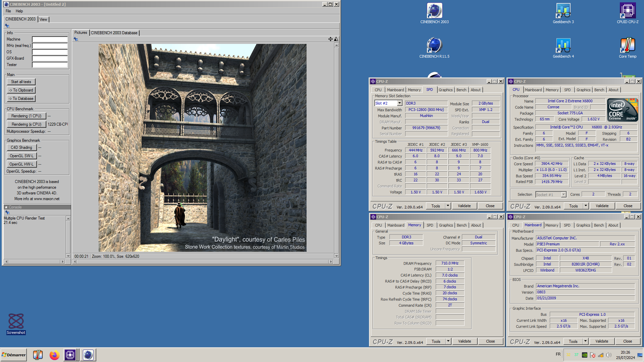Select the Pictures tab
This screenshot has width=644, height=362.
tap(80, 33)
